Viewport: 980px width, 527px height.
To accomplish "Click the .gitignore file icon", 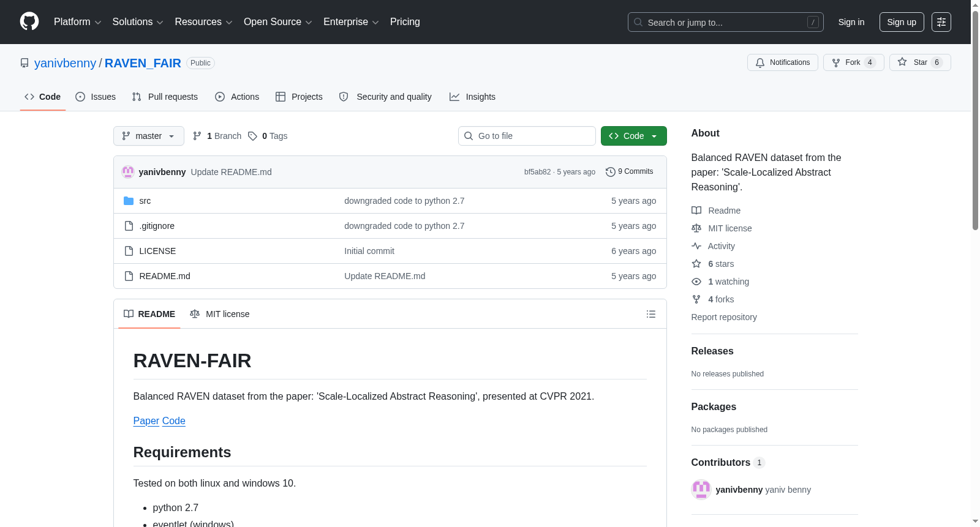I will [x=129, y=226].
